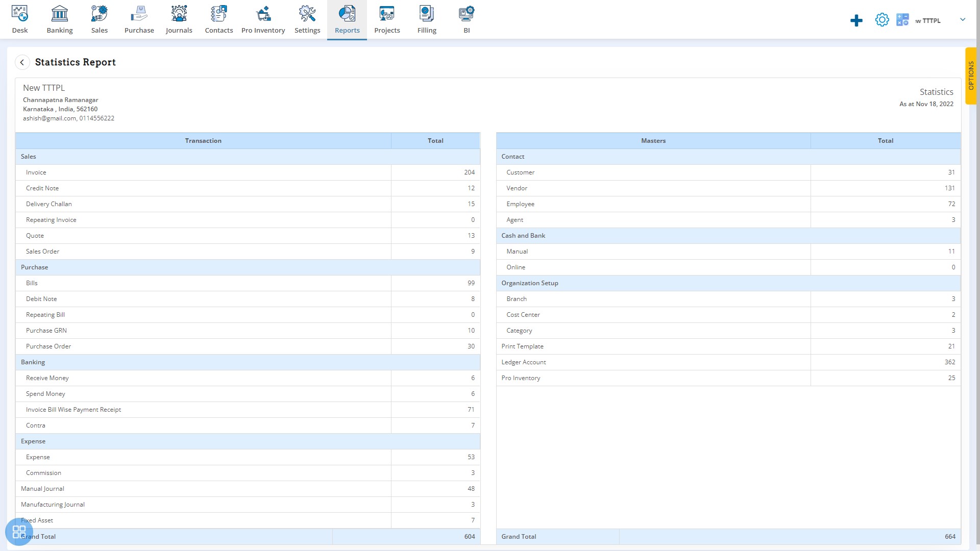Screen dimensions: 980x551
Task: Click the Manufacturing Journal row
Action: pyautogui.click(x=248, y=505)
